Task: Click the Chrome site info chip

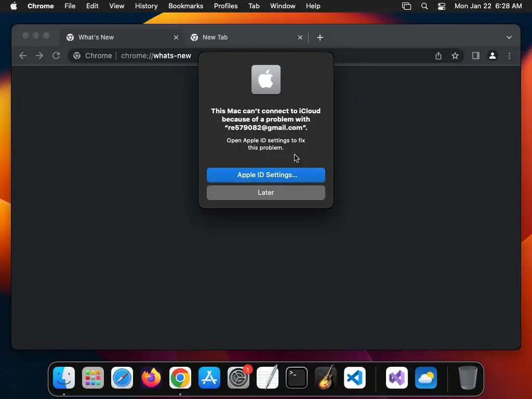Action: [92, 56]
